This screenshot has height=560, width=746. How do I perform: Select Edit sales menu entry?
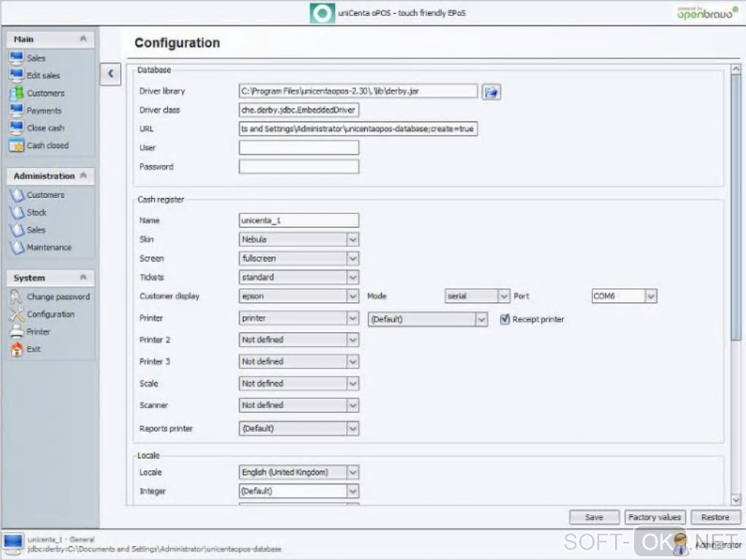tap(43, 75)
